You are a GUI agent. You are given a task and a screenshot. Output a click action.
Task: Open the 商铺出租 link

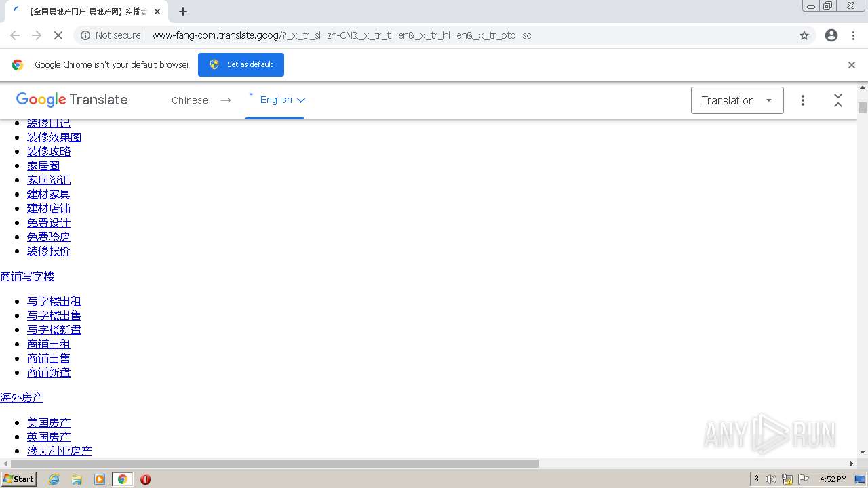coord(49,344)
